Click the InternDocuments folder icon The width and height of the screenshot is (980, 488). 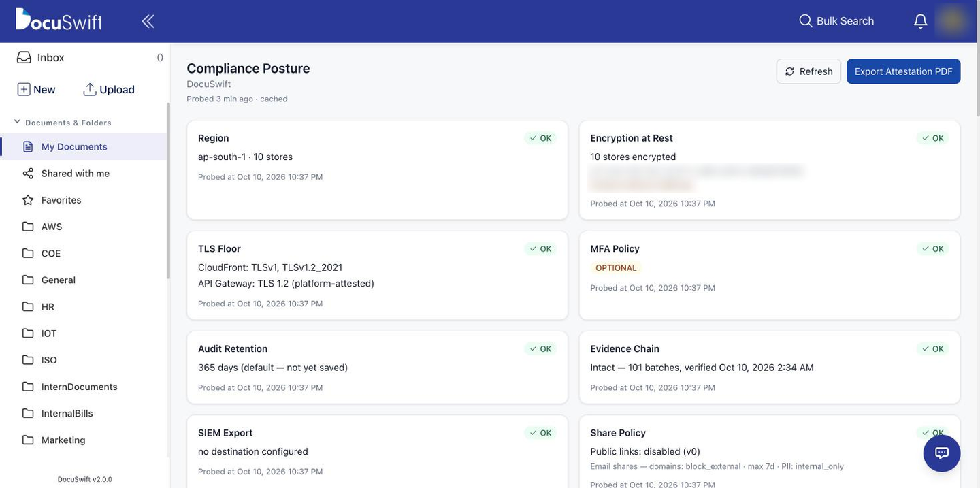tap(28, 387)
